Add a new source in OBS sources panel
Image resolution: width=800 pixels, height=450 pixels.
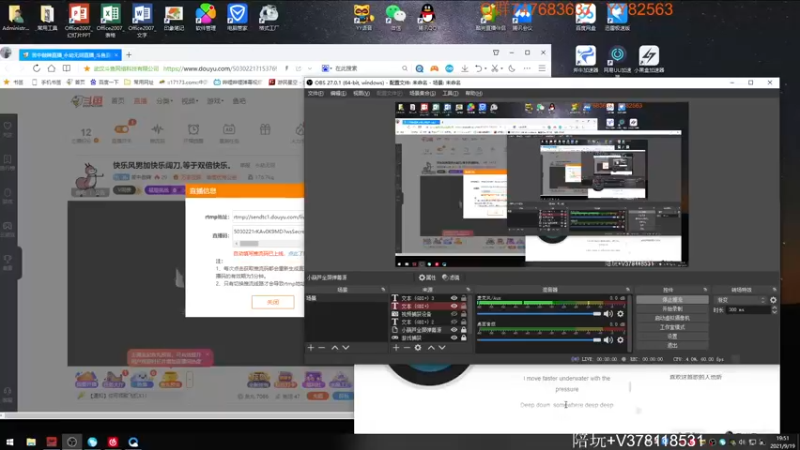tap(396, 347)
